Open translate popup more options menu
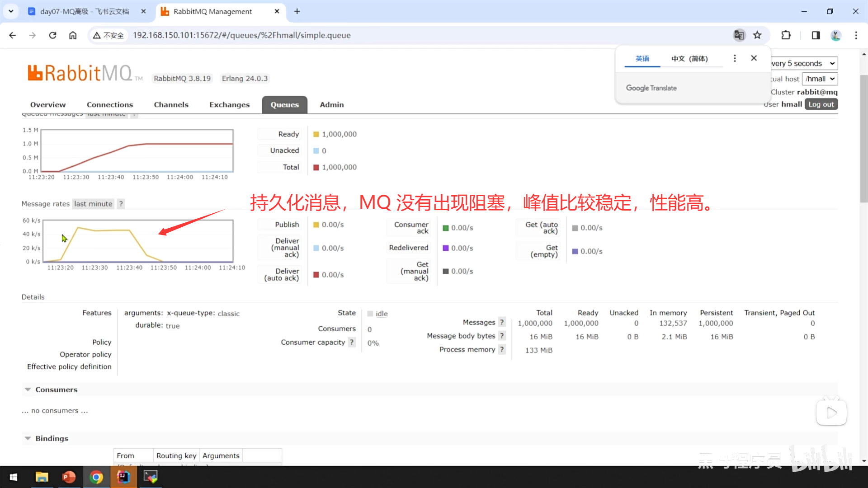 [735, 58]
